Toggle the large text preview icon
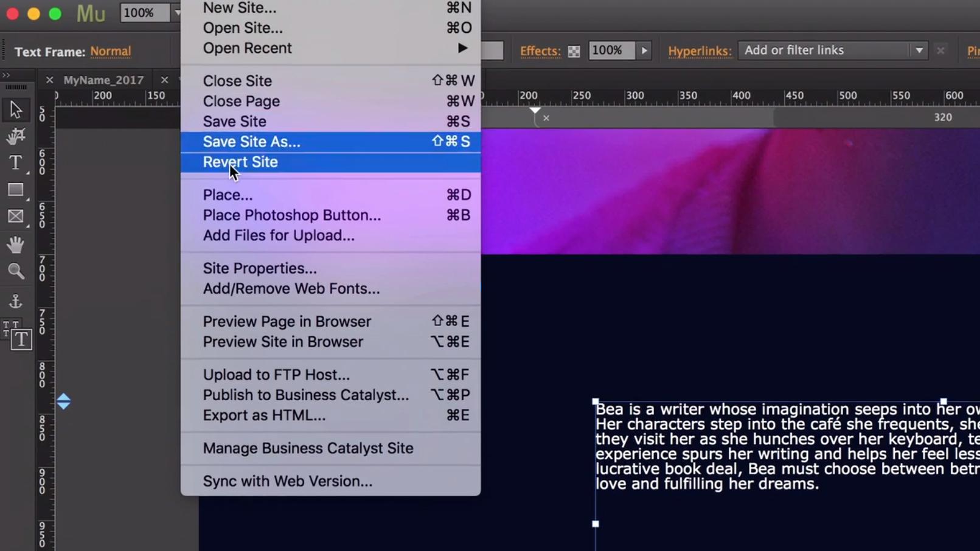The image size is (980, 551). pos(21,339)
